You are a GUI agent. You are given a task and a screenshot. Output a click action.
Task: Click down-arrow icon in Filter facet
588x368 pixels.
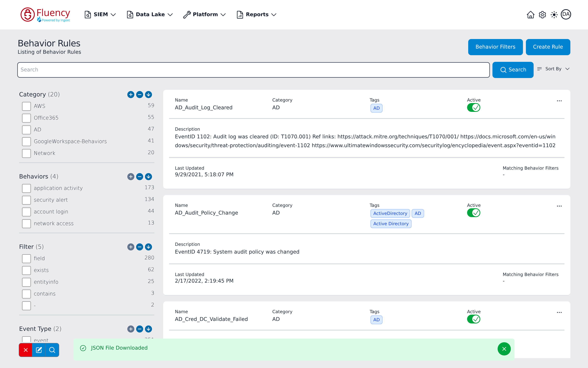click(x=148, y=247)
